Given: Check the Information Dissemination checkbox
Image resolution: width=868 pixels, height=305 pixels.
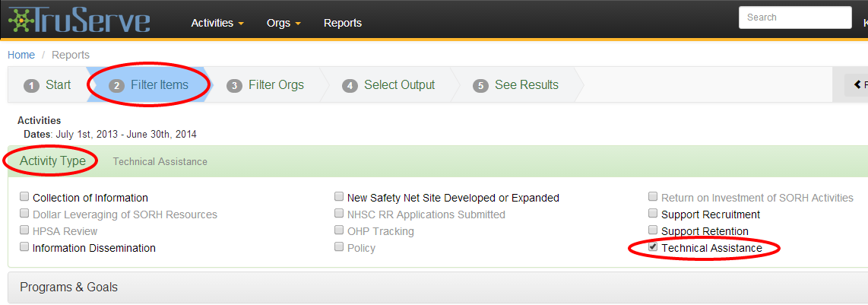Looking at the screenshot, I should (24, 247).
